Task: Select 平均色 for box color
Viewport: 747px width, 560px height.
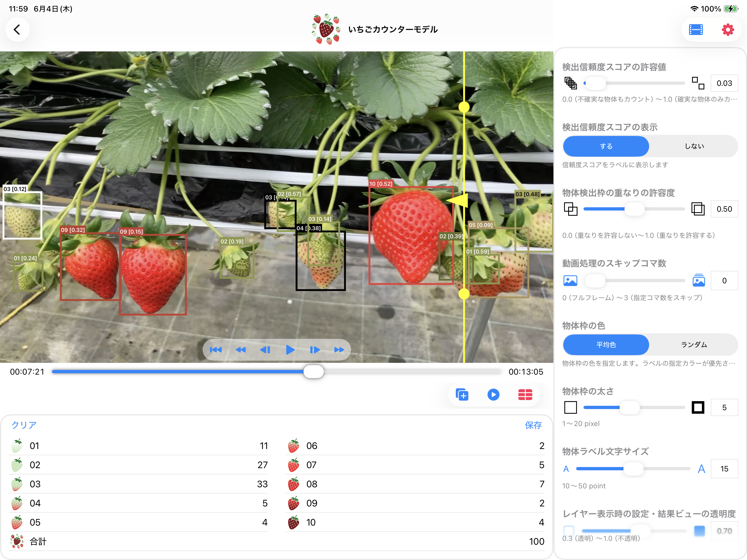Action: point(606,345)
